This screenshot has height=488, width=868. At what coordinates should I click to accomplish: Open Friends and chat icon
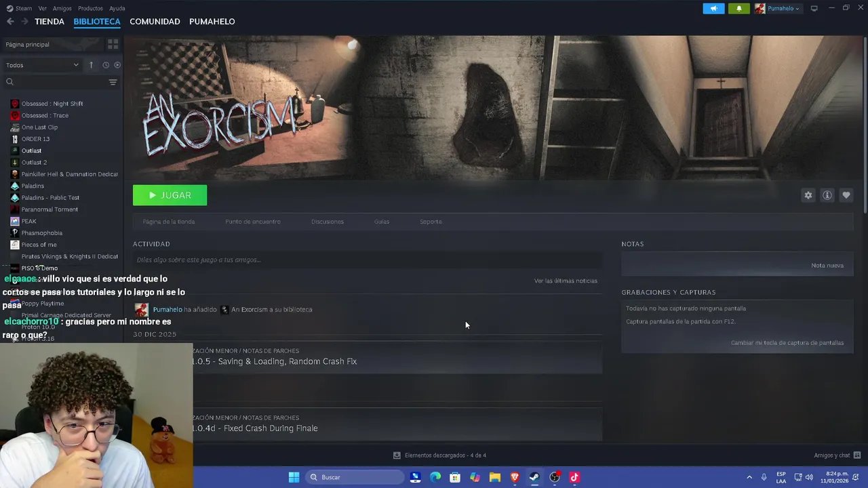[857, 455]
